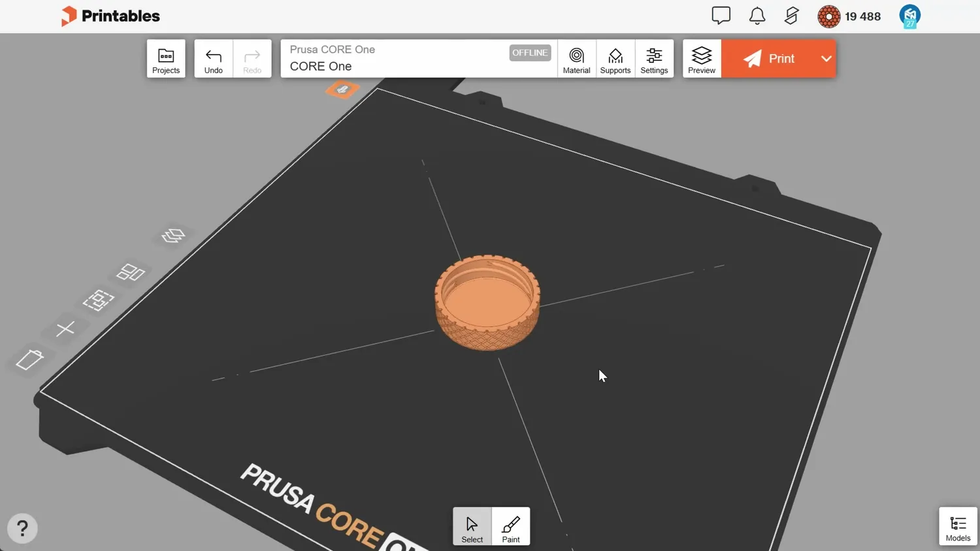Go to the Printables home logo
980x551 pixels.
[x=110, y=16]
